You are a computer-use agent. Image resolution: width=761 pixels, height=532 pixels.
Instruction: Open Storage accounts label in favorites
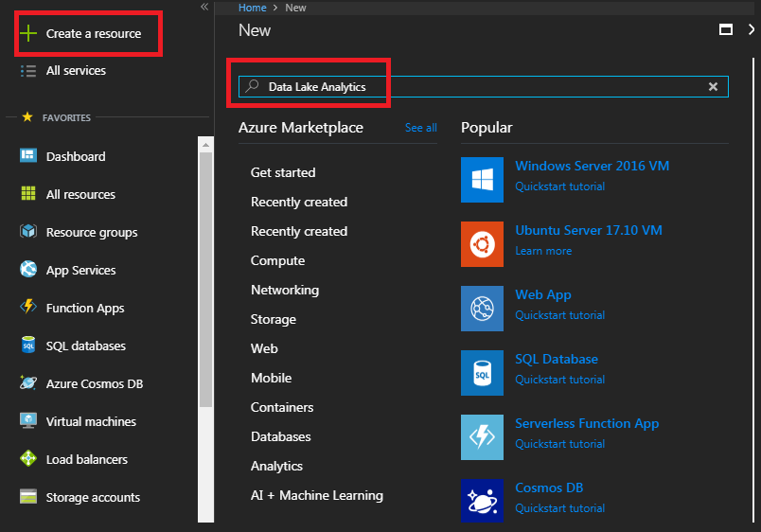click(93, 498)
